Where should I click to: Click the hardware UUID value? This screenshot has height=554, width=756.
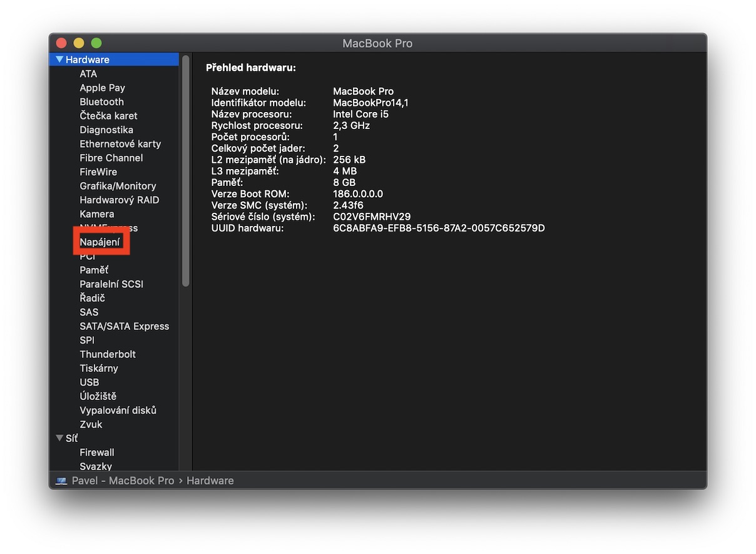pos(439,228)
